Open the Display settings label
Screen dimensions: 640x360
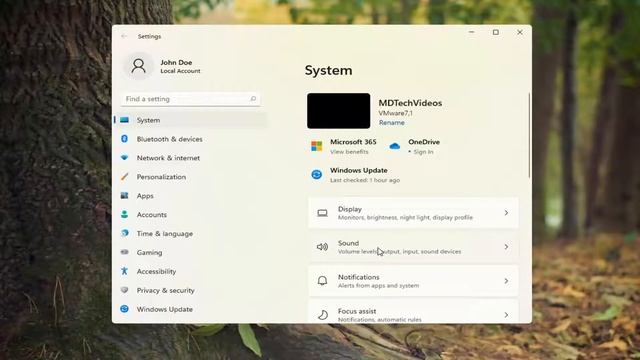click(350, 209)
